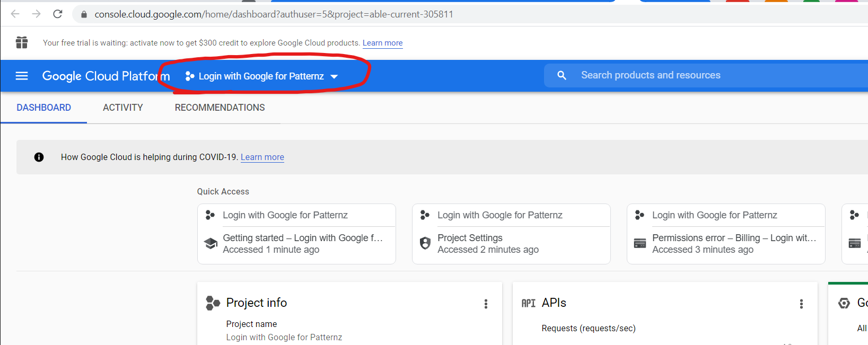Click the browser back arrow
Screen dimensions: 868x345
(x=15, y=14)
